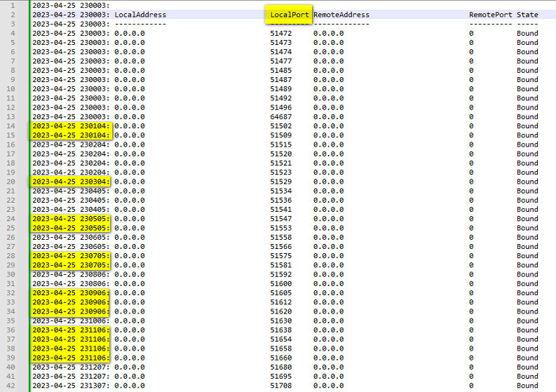556x392 pixels.
Task: Click the State column header
Action: [x=527, y=15]
